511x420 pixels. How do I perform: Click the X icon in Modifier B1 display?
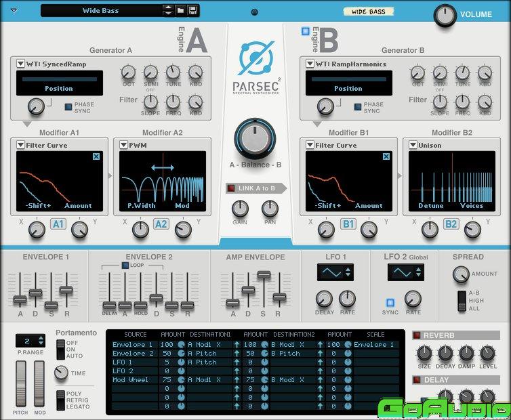click(x=386, y=156)
